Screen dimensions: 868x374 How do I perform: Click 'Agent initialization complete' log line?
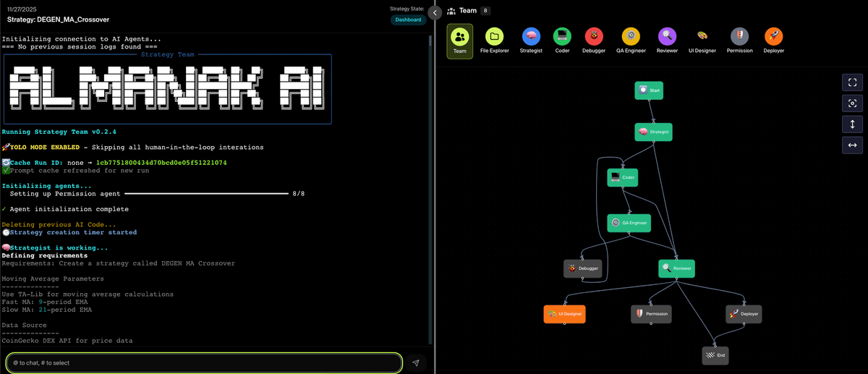pos(65,209)
